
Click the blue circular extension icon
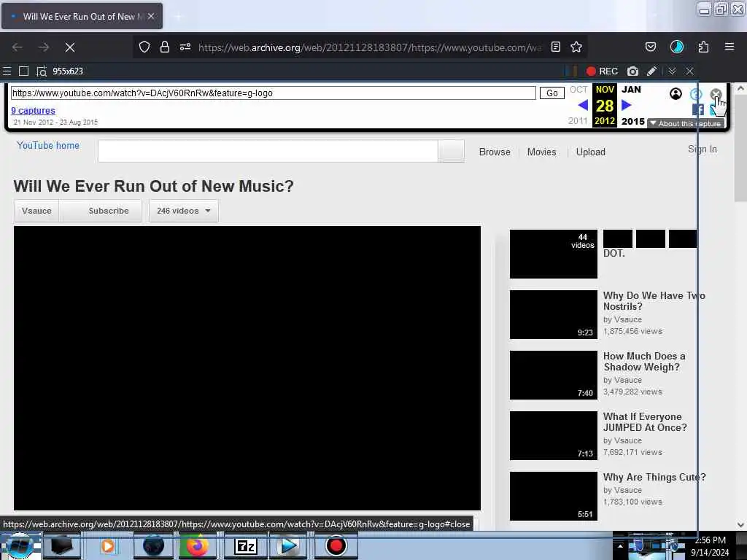pyautogui.click(x=677, y=47)
